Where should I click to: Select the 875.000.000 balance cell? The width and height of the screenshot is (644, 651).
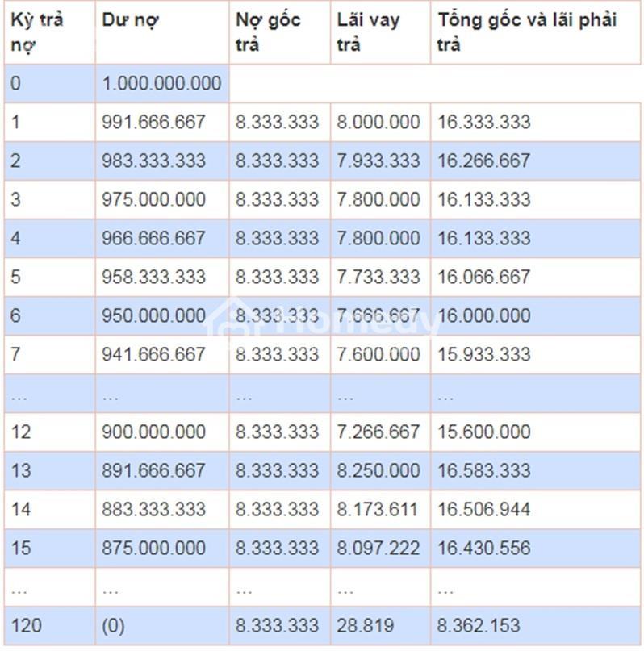(x=162, y=548)
